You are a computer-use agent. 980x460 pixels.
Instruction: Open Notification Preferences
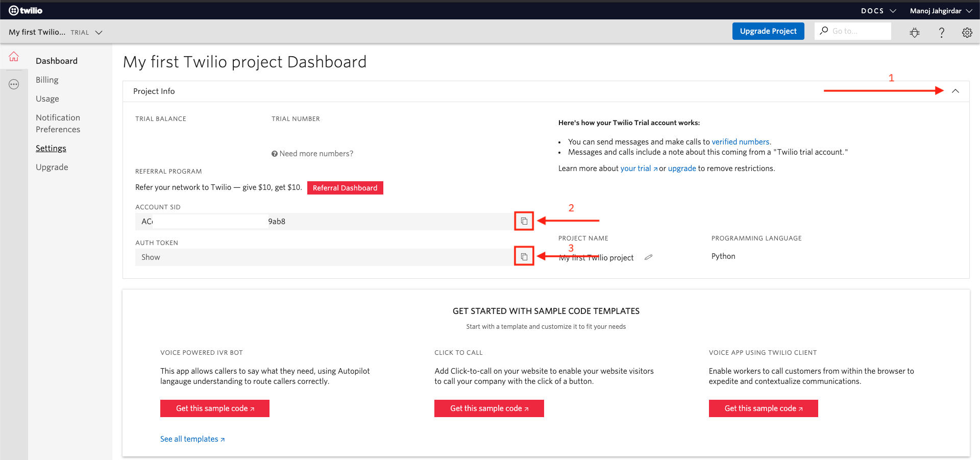click(x=58, y=124)
